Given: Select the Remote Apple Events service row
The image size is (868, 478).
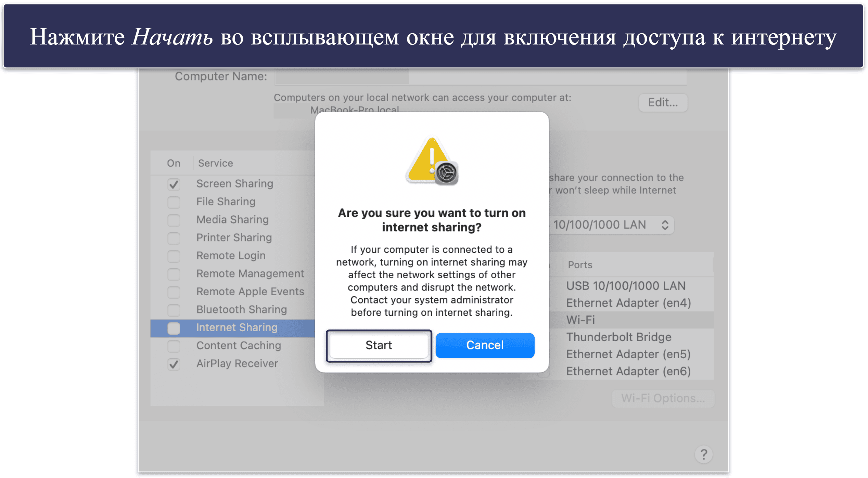Looking at the screenshot, I should tap(233, 292).
